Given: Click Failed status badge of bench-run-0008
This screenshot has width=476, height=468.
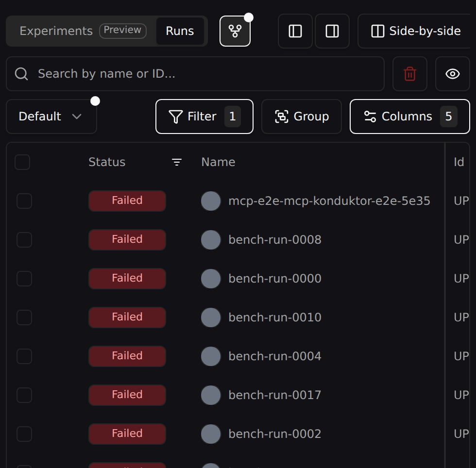Looking at the screenshot, I should point(127,240).
